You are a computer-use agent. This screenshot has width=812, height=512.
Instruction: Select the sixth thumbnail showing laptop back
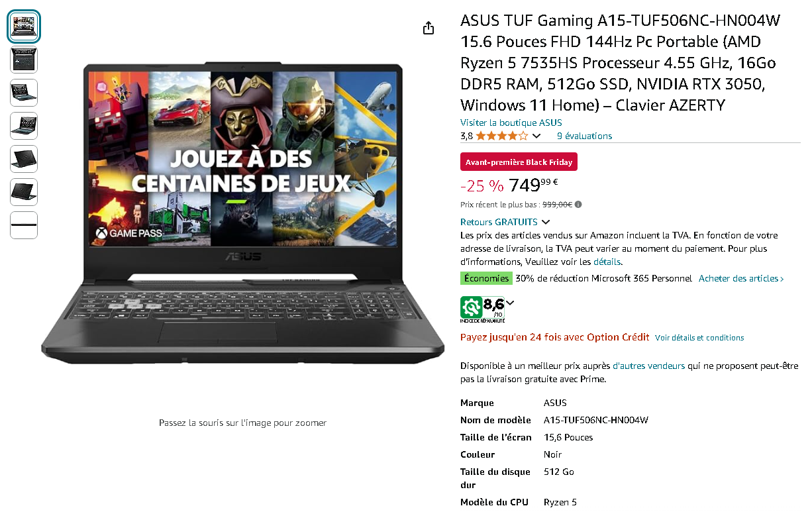pos(24,192)
